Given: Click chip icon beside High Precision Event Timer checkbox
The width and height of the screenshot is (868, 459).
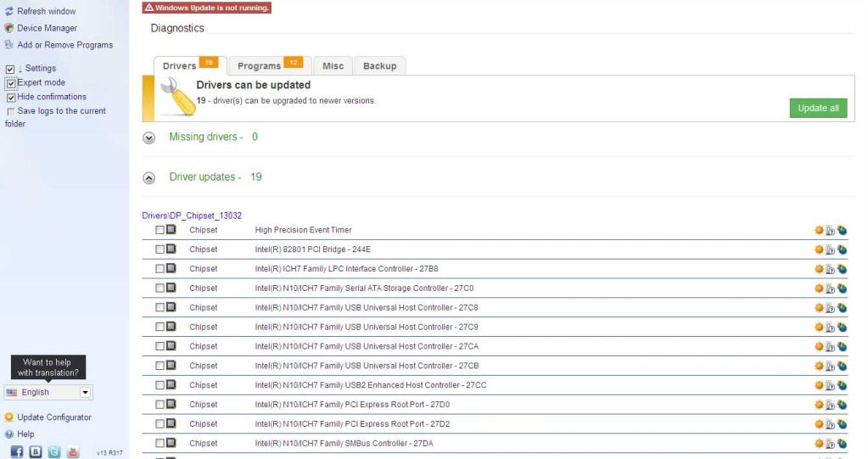Looking at the screenshot, I should (171, 229).
